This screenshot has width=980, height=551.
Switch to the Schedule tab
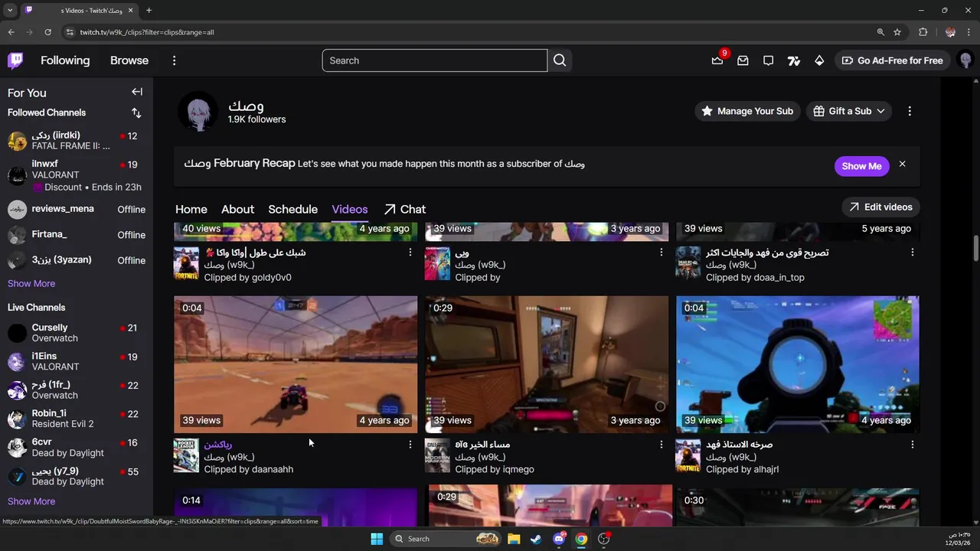click(292, 209)
